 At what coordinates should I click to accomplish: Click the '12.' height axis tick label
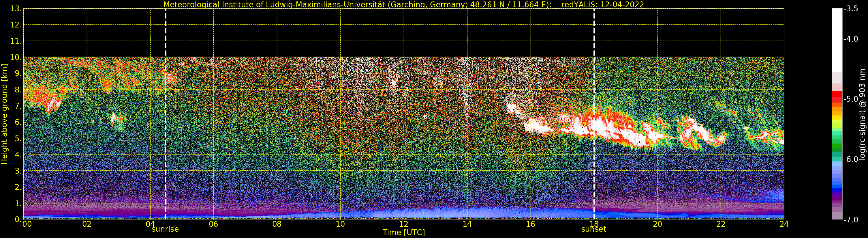(x=16, y=25)
